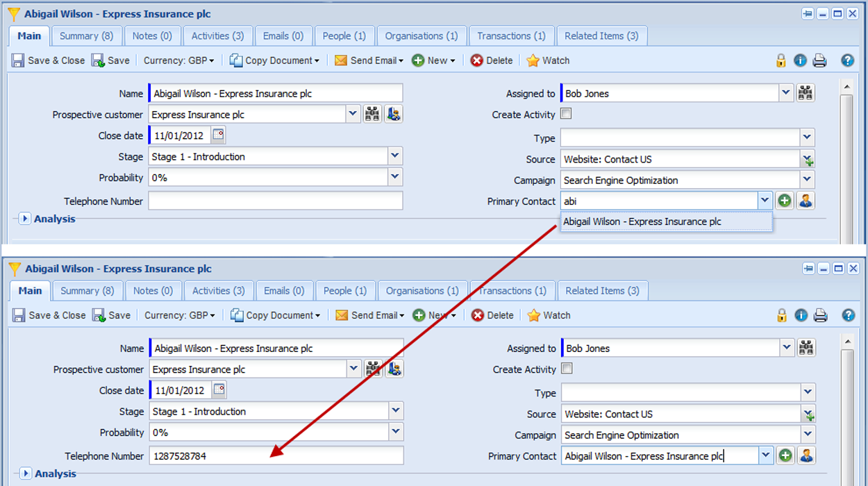Click vertical scrollbar in lower window
This screenshot has height=486, width=868.
846,410
